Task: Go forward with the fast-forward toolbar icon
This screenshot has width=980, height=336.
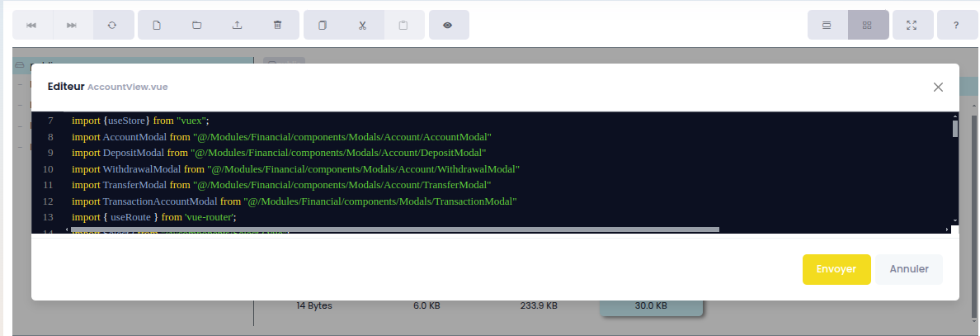Action: (x=72, y=25)
